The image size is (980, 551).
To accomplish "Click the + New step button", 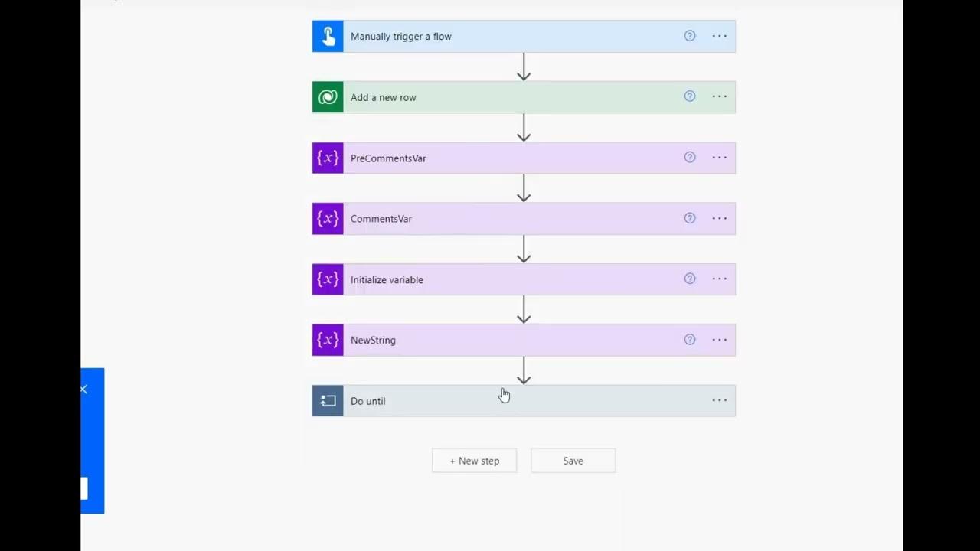I will (x=474, y=461).
